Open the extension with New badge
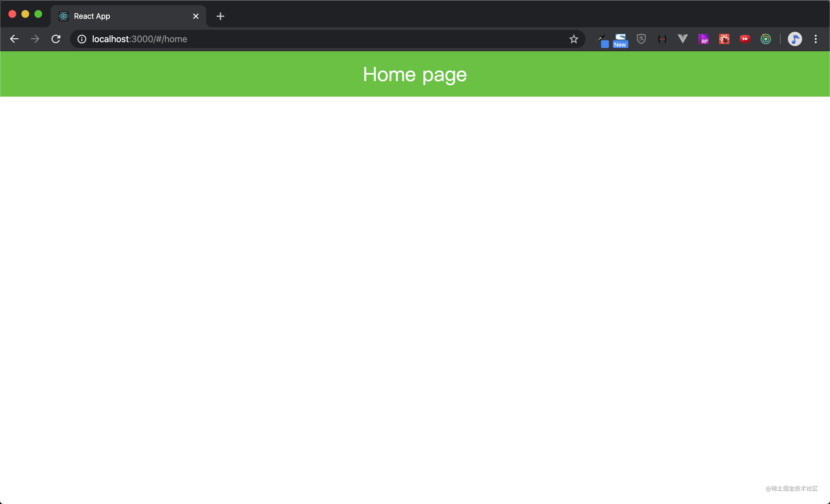This screenshot has height=504, width=830. pos(621,40)
